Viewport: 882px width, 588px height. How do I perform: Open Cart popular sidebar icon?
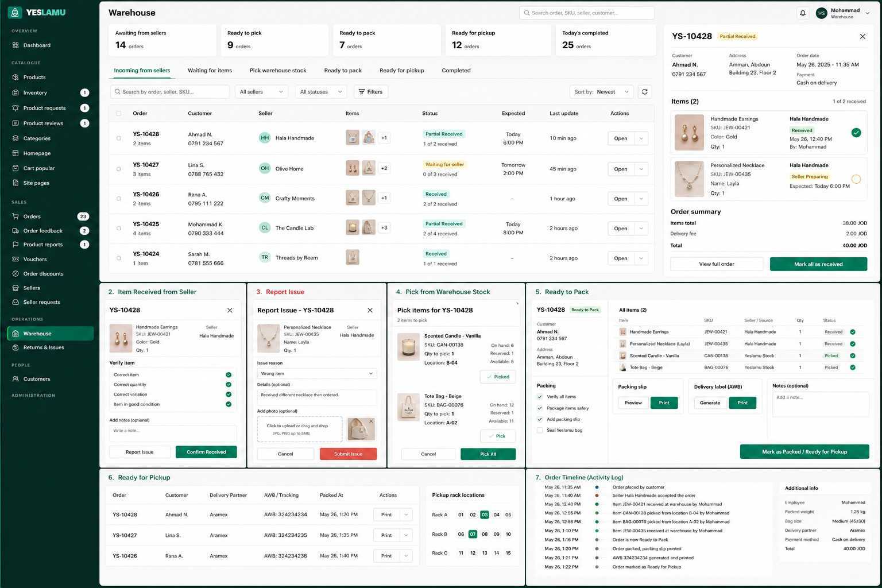(16, 168)
